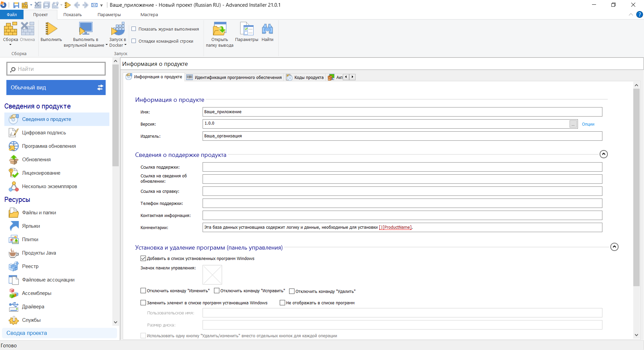
Task: Toggle the Обычный вид view switch button
Action: [56, 87]
